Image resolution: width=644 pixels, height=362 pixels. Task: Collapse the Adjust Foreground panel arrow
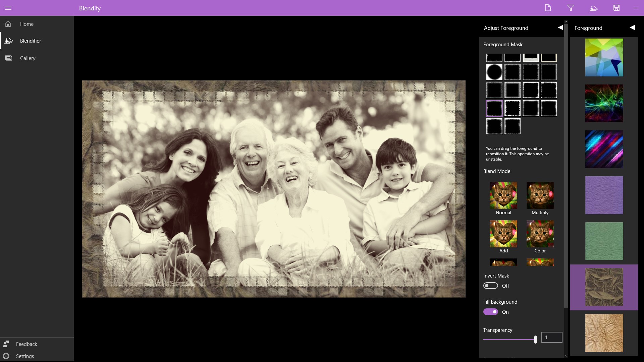[560, 27]
